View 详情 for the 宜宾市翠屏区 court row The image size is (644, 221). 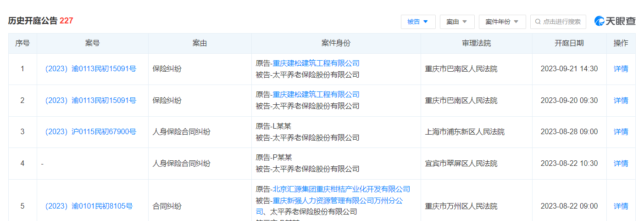click(621, 164)
